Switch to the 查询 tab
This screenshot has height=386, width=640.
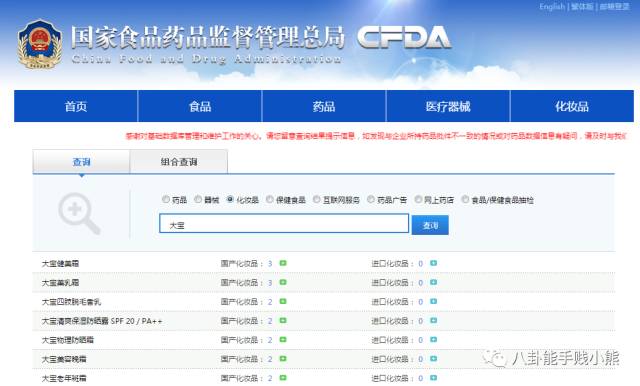pyautogui.click(x=81, y=162)
